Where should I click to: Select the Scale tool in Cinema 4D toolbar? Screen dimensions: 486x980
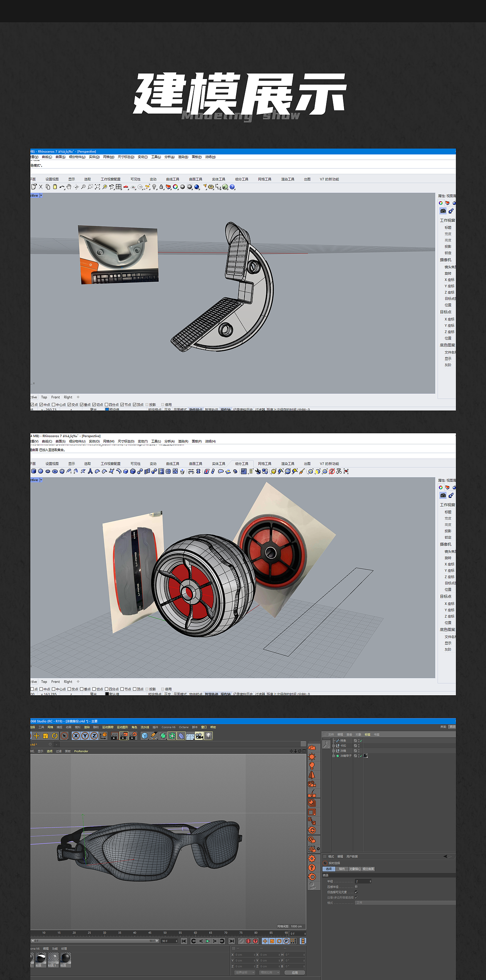pyautogui.click(x=46, y=736)
